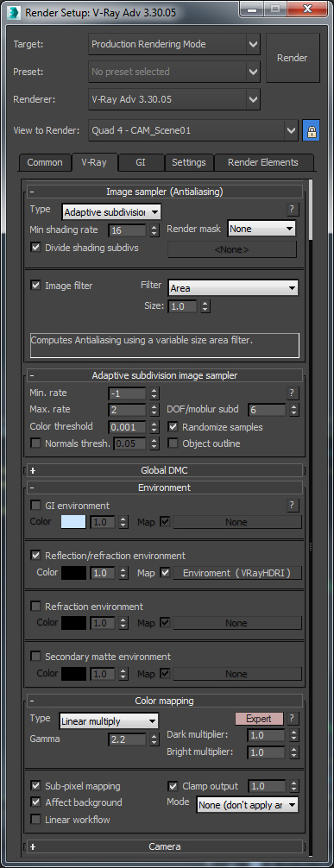Open the Renderer dropdown

pos(174,99)
